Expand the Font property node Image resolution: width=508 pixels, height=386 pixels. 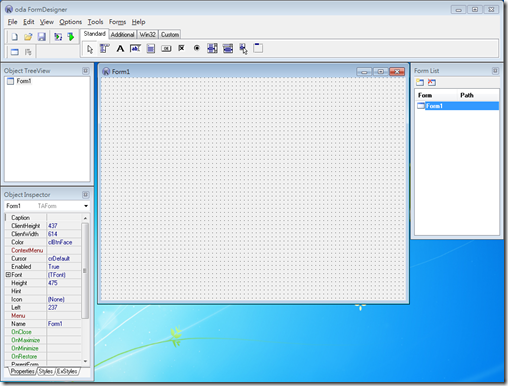tap(8, 275)
